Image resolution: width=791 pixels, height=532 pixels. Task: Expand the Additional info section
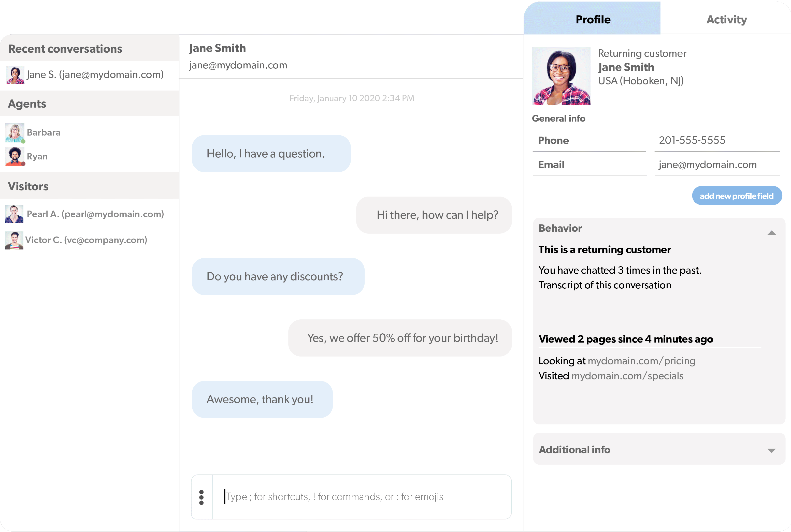(x=772, y=451)
